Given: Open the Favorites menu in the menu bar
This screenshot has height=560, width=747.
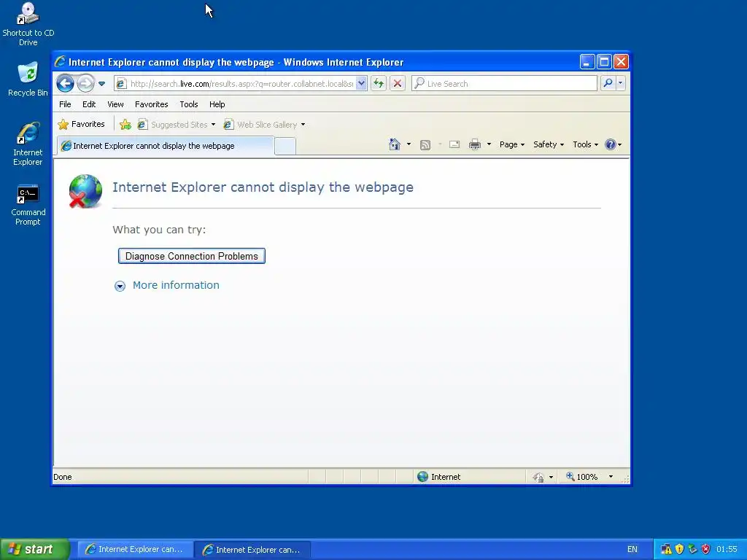Looking at the screenshot, I should click(152, 104).
